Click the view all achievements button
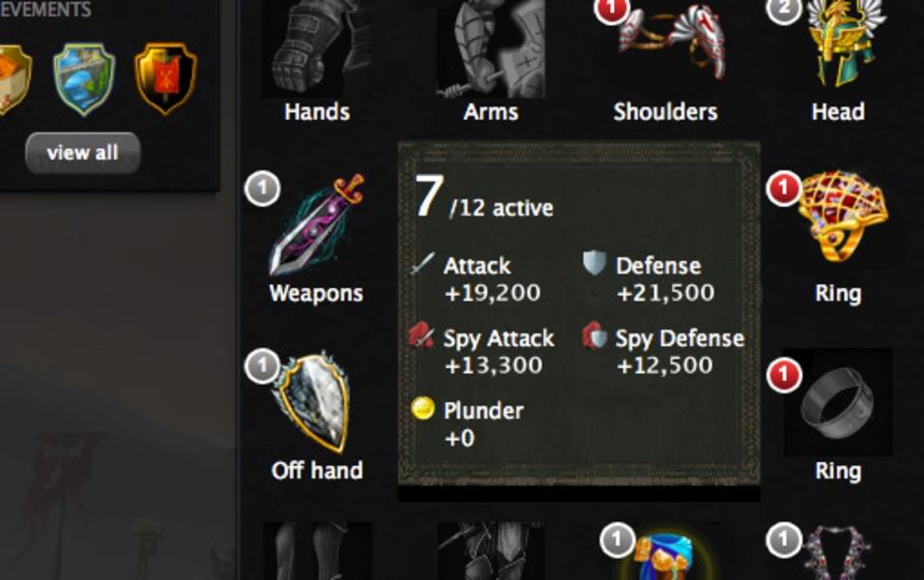Image resolution: width=924 pixels, height=580 pixels. [82, 153]
